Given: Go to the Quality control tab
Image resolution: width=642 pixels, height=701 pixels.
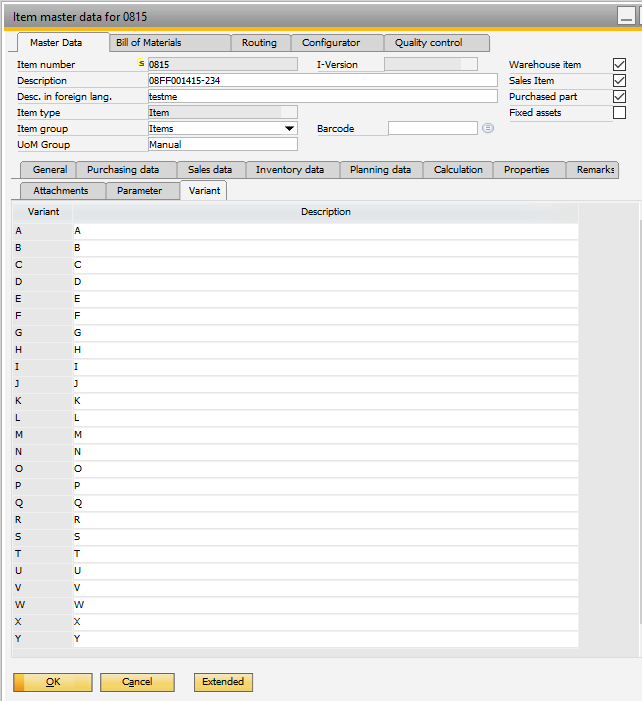Looking at the screenshot, I should [x=428, y=43].
